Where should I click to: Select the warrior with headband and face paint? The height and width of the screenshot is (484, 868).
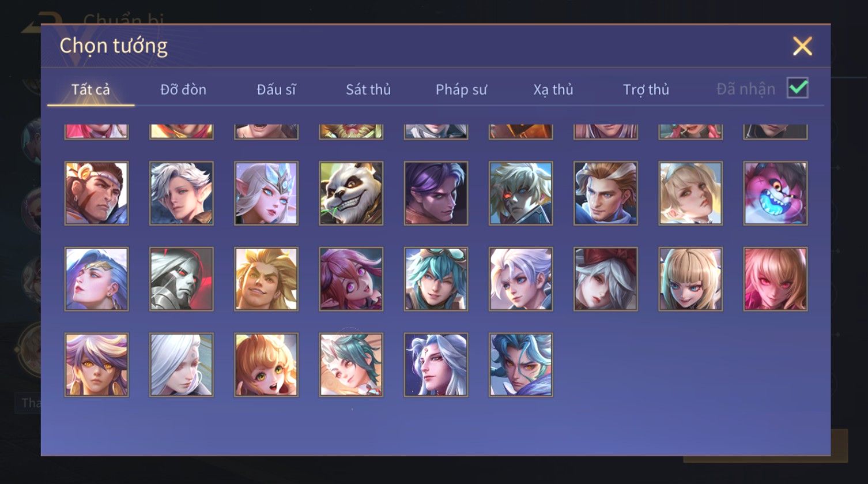click(x=97, y=193)
